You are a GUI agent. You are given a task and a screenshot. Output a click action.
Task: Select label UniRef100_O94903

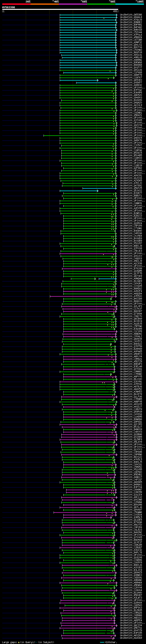(x=131, y=98)
